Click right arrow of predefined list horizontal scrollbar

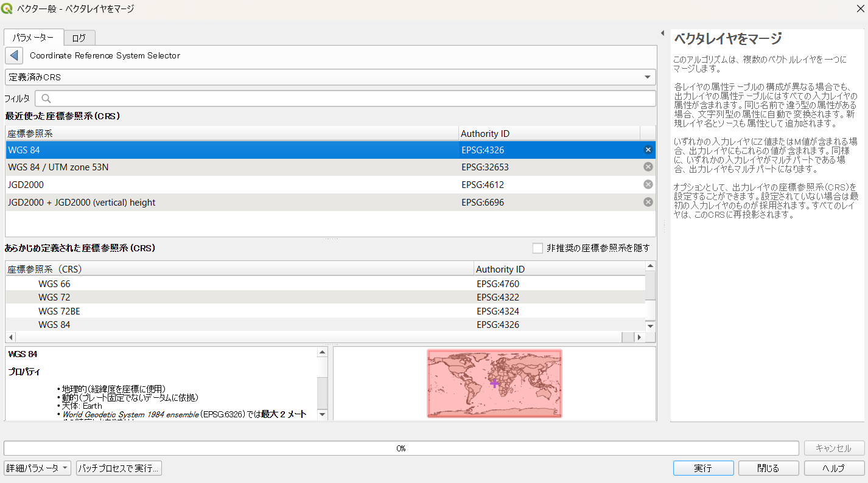pyautogui.click(x=639, y=337)
